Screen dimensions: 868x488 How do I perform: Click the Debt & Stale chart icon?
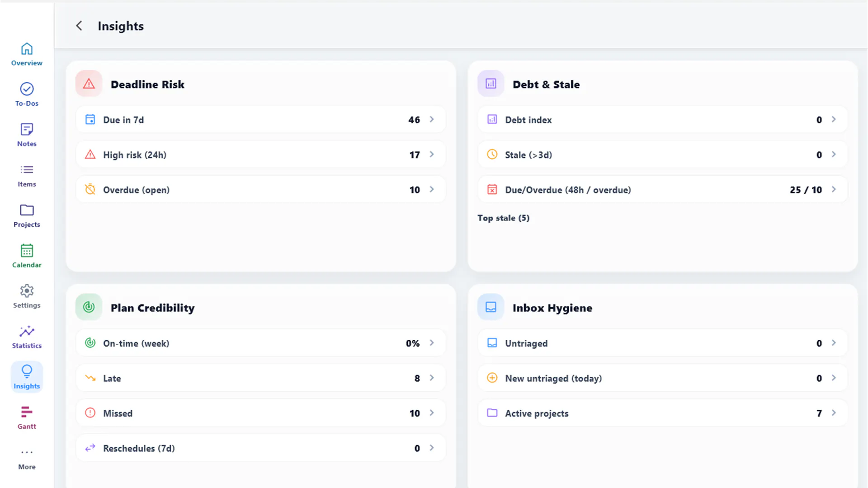pyautogui.click(x=491, y=84)
